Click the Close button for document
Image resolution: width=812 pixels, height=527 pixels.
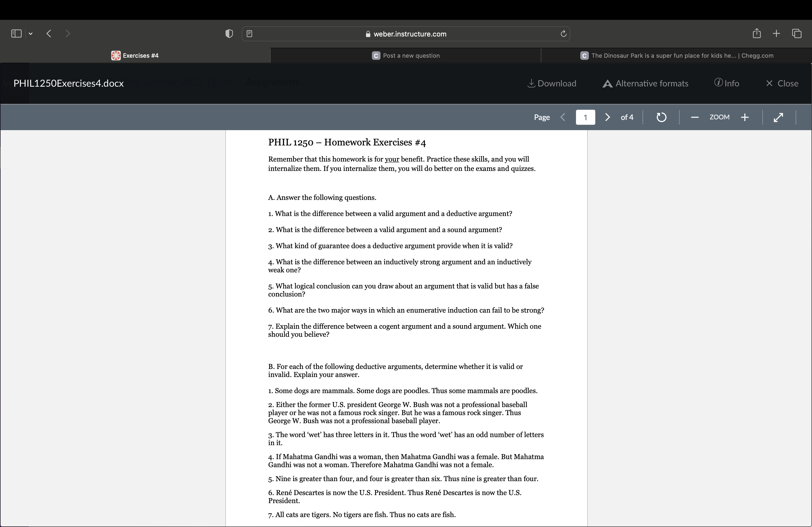click(782, 83)
